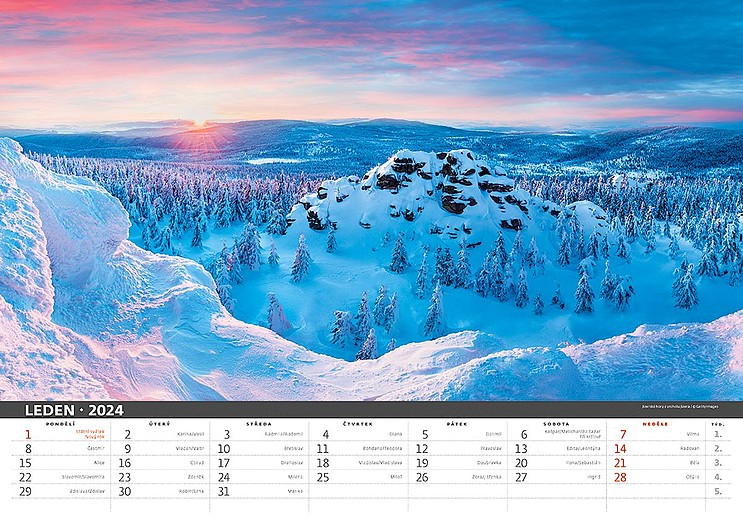
Task: Select week number 3 in the týd. column
Action: (718, 463)
